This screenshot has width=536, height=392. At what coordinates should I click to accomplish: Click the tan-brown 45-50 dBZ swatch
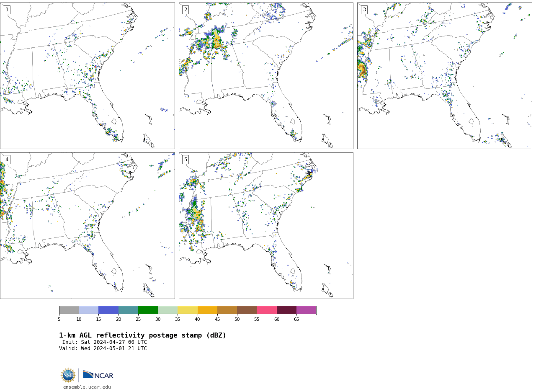click(227, 310)
